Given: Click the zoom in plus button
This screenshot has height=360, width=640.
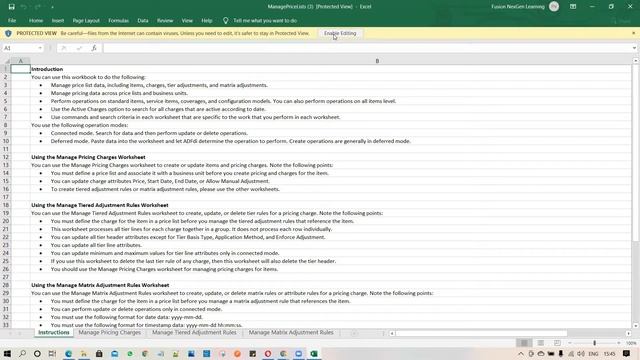Looking at the screenshot, I should (x=619, y=343).
